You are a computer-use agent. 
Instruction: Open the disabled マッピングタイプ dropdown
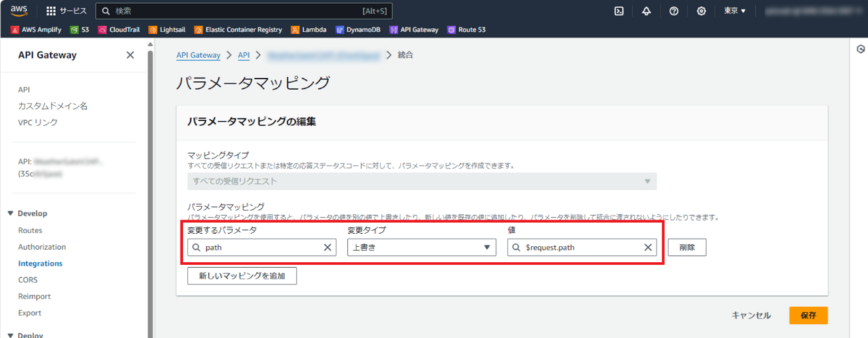coord(422,181)
